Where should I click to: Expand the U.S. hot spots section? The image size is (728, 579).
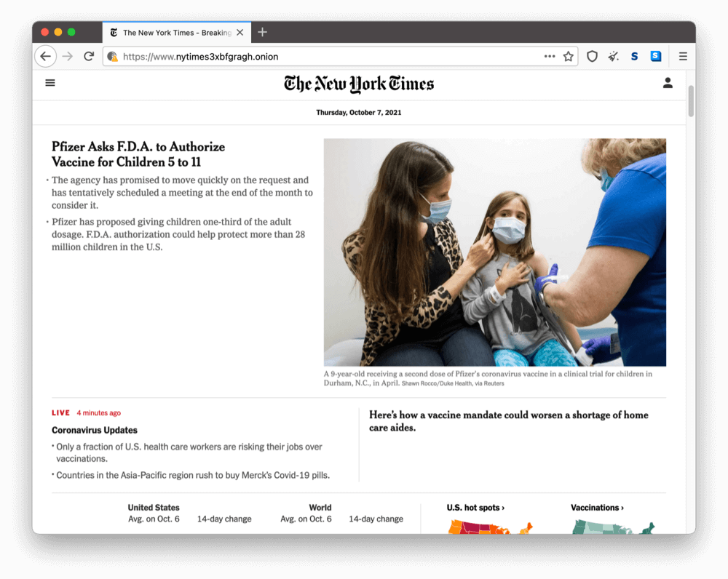[x=475, y=507]
